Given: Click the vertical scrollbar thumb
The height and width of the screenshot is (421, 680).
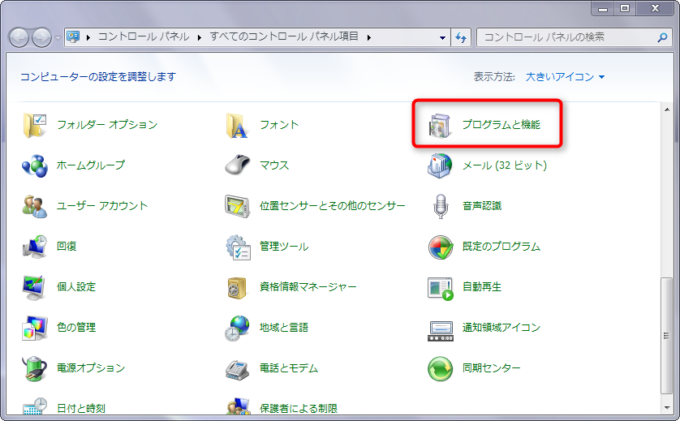Looking at the screenshot, I should tap(667, 340).
